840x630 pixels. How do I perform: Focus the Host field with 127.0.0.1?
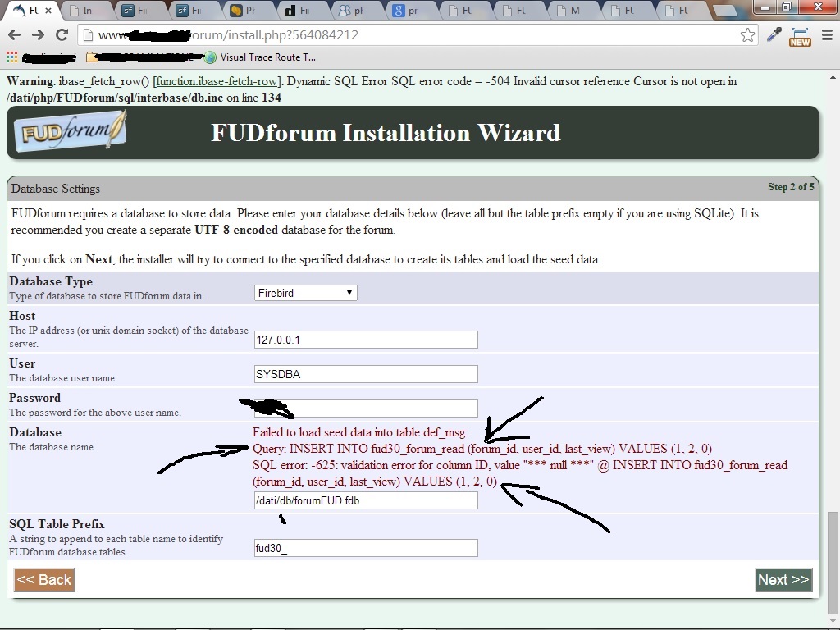point(366,340)
